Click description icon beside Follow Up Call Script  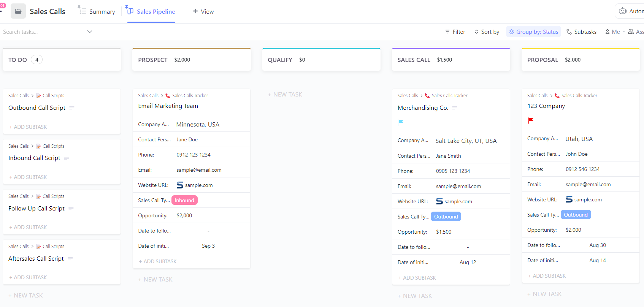point(71,209)
